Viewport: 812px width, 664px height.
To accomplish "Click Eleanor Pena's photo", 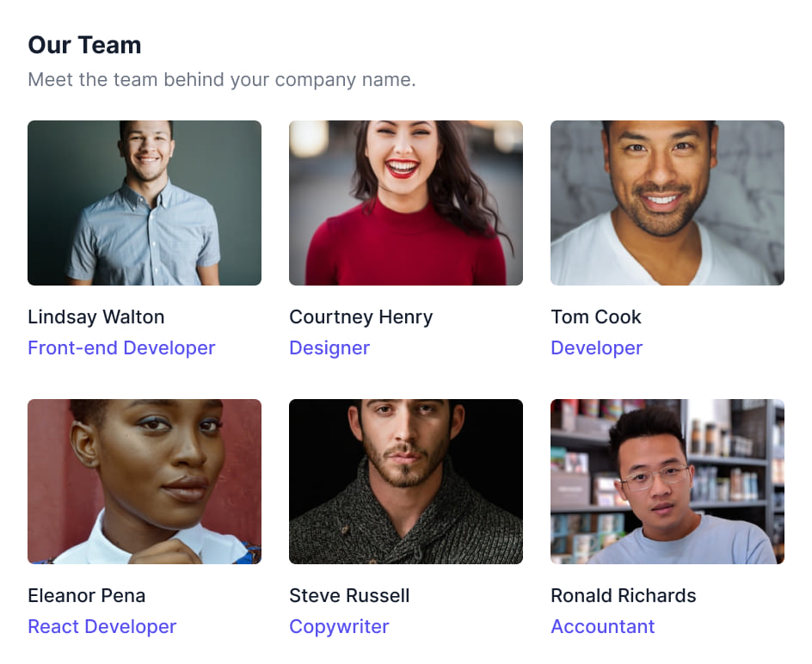I will click(145, 482).
